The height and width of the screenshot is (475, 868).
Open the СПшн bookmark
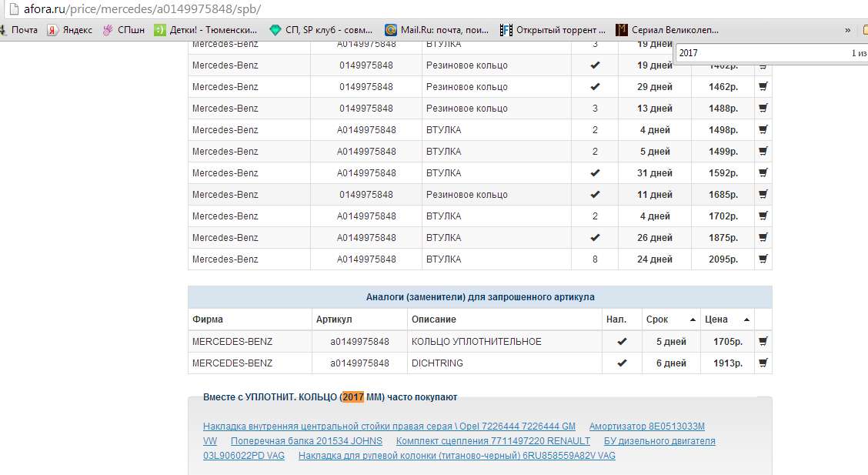124,30
